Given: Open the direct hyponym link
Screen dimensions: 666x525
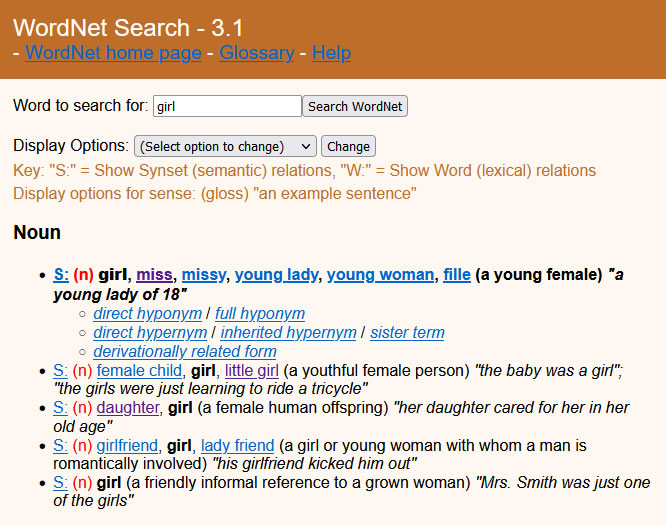Looking at the screenshot, I should click(x=147, y=314).
